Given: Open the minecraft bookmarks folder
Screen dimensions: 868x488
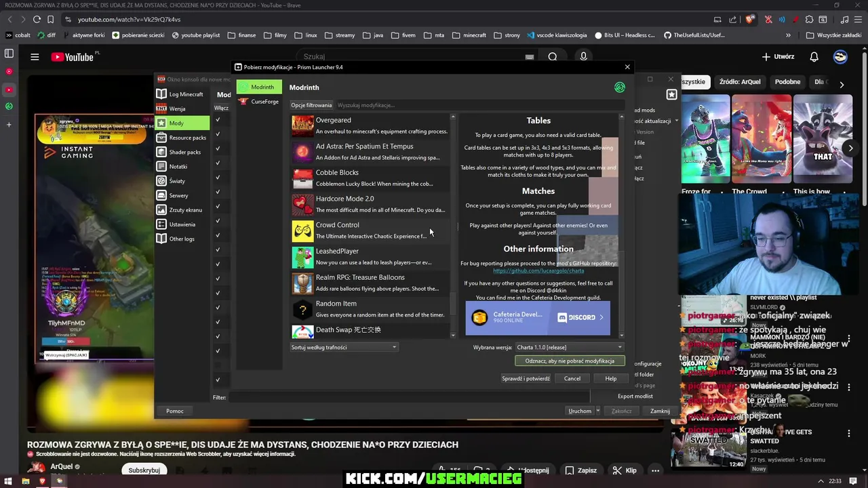Looking at the screenshot, I should (x=469, y=35).
